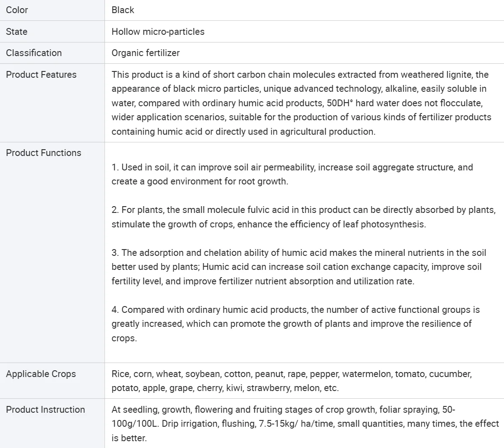Click the "Color" row label
The image size is (504, 448).
pyautogui.click(x=17, y=10)
